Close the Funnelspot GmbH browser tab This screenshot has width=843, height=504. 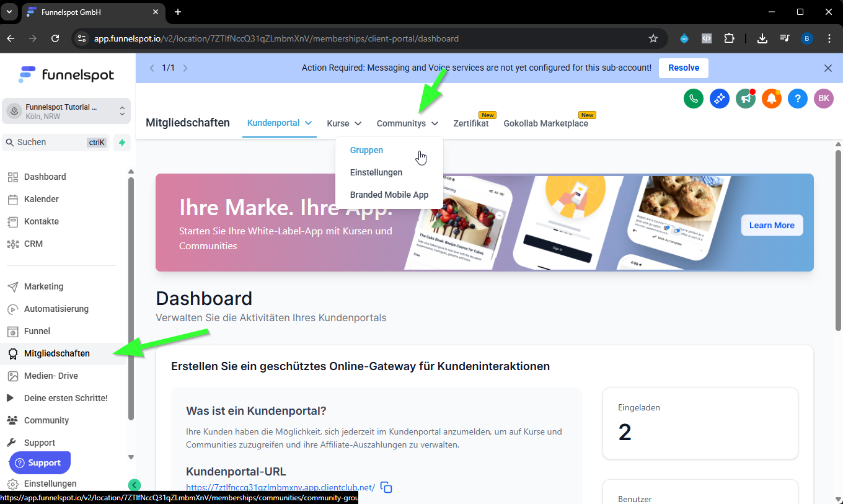[x=156, y=12]
